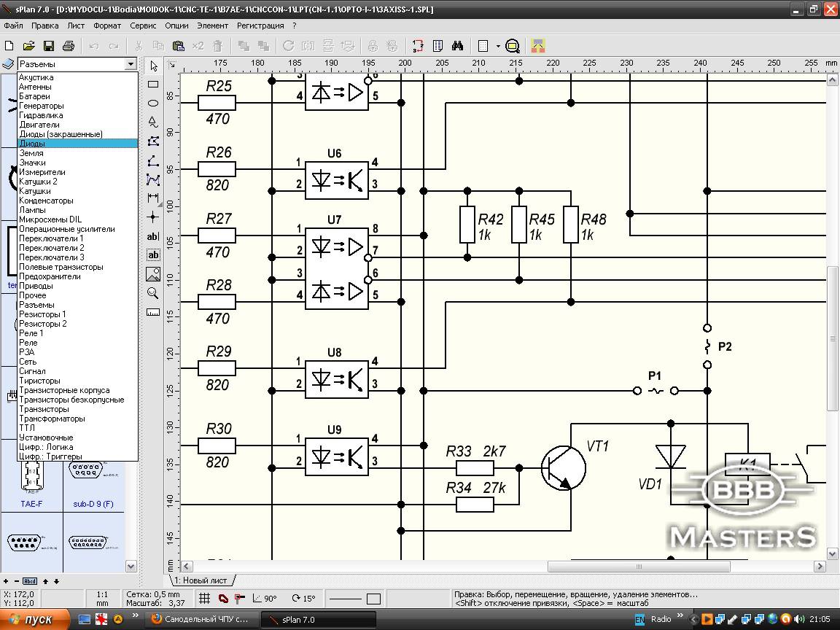Pick the dimension measurement tool
This screenshot has width=840, height=630.
click(x=153, y=198)
